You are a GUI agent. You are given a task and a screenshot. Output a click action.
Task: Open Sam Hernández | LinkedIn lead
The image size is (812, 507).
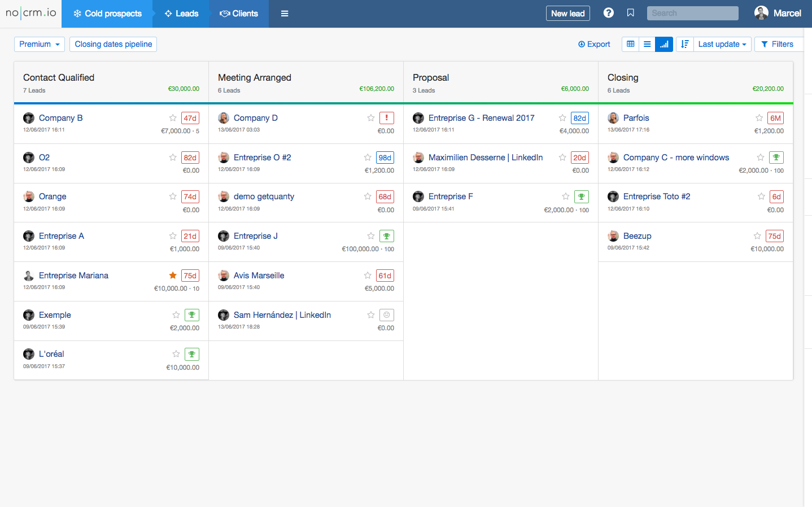[x=282, y=315]
